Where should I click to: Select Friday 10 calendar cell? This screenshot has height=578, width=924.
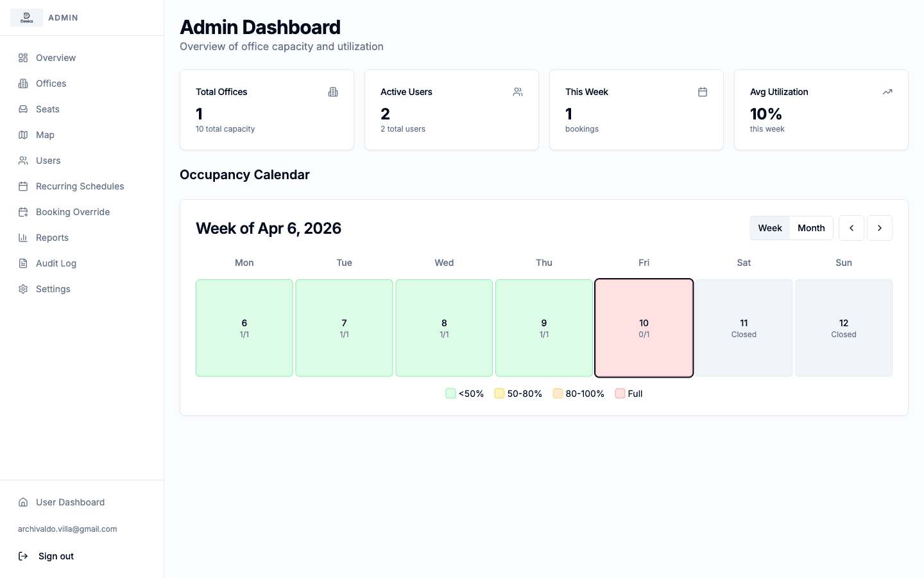(644, 328)
